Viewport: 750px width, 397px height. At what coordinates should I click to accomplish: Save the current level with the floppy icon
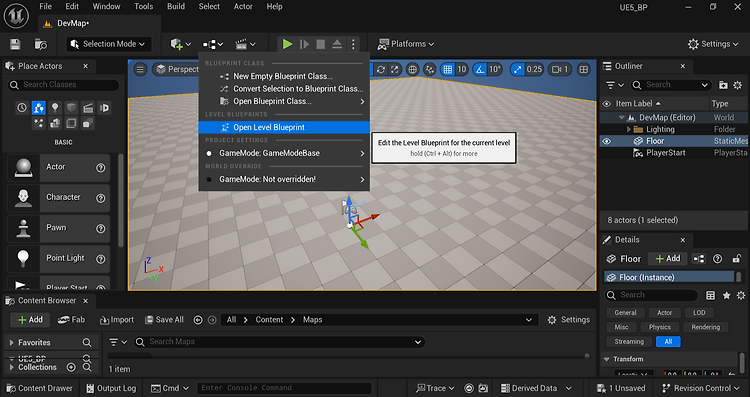pos(15,44)
